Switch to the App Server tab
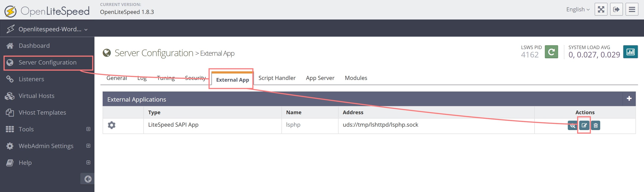Screen dimensions: 644x192 [320, 78]
